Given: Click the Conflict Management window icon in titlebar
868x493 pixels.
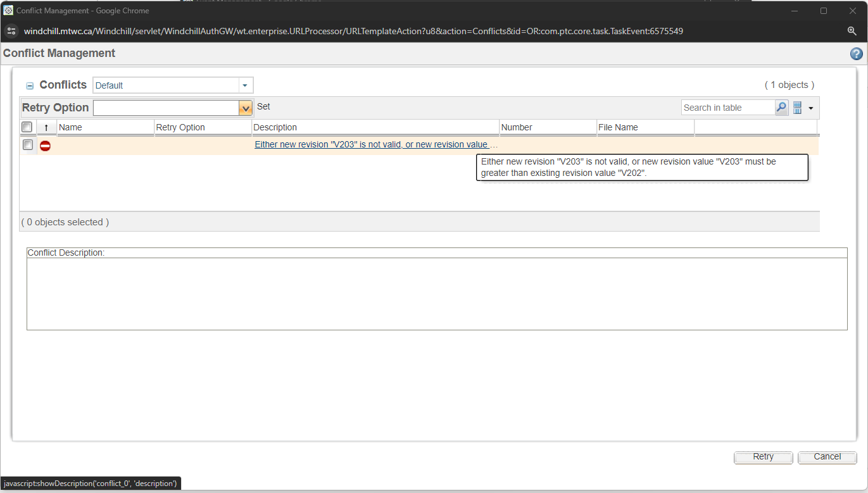Looking at the screenshot, I should click(8, 10).
